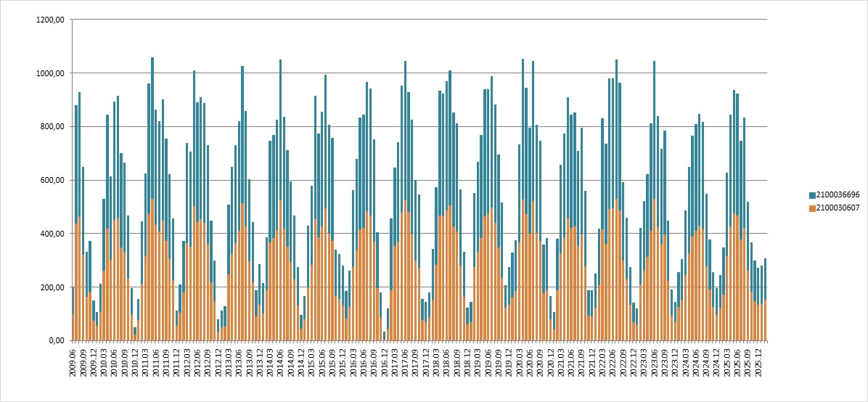Select the 800,00 value on vertical axis
868x402 pixels.
point(52,127)
